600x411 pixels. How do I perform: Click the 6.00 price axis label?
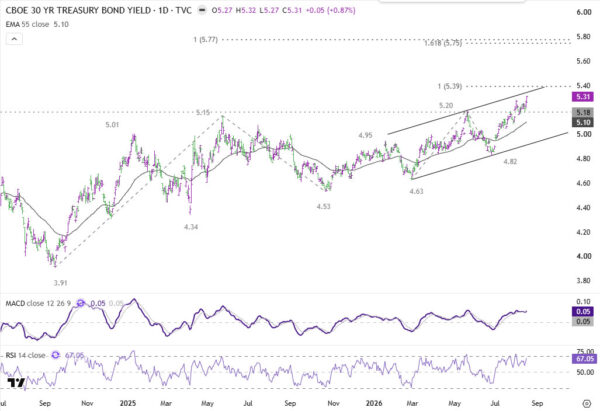[x=584, y=12]
